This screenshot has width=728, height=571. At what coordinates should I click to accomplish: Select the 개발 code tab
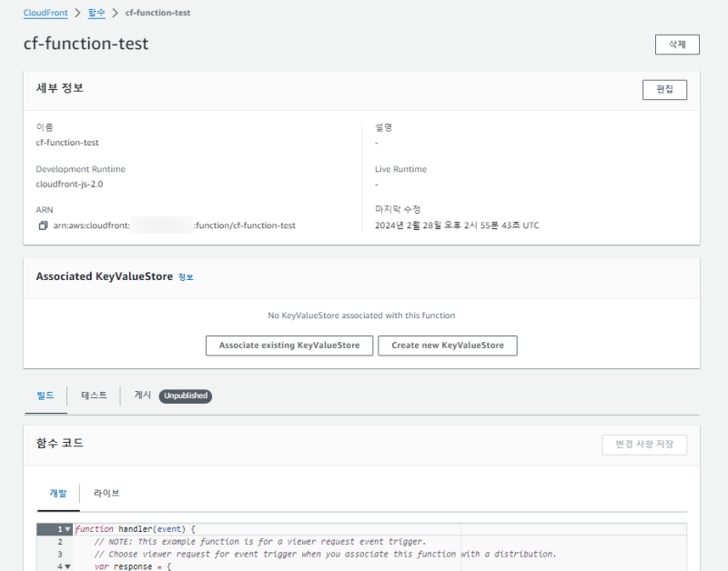(57, 493)
